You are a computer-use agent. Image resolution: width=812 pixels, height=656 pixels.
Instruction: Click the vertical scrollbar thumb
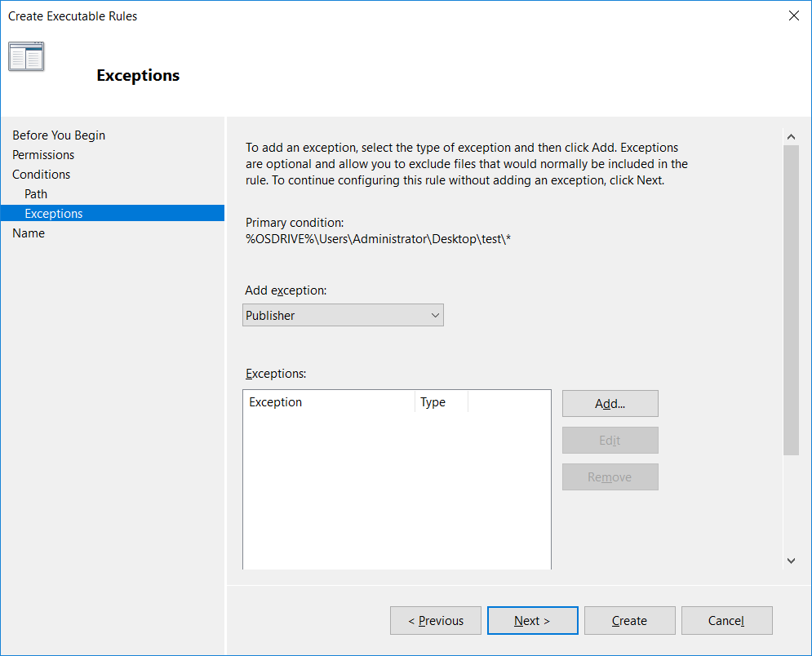point(791,300)
